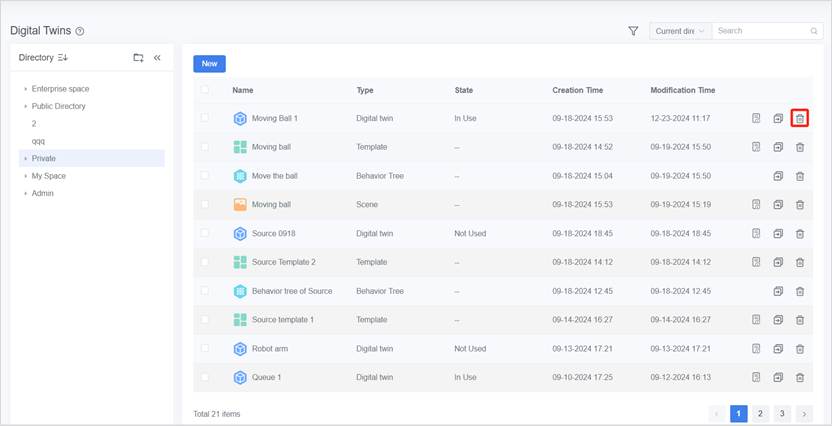Click the help icon beside Digital Twins title
This screenshot has height=426, width=832.
80,32
